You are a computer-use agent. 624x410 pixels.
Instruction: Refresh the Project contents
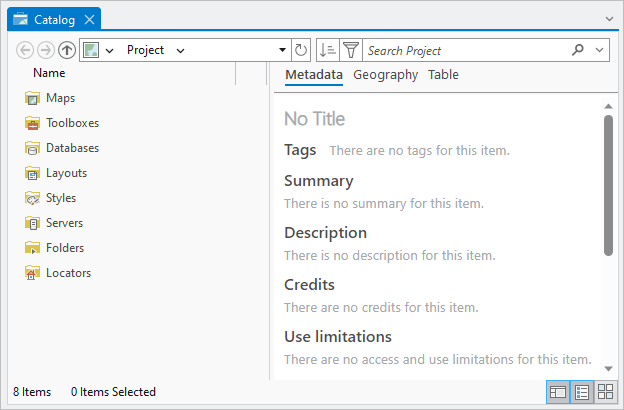(x=301, y=50)
